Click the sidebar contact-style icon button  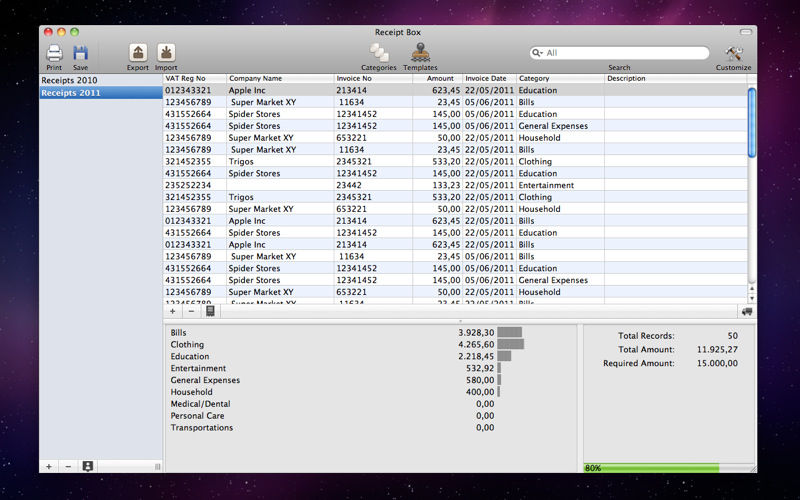point(88,466)
